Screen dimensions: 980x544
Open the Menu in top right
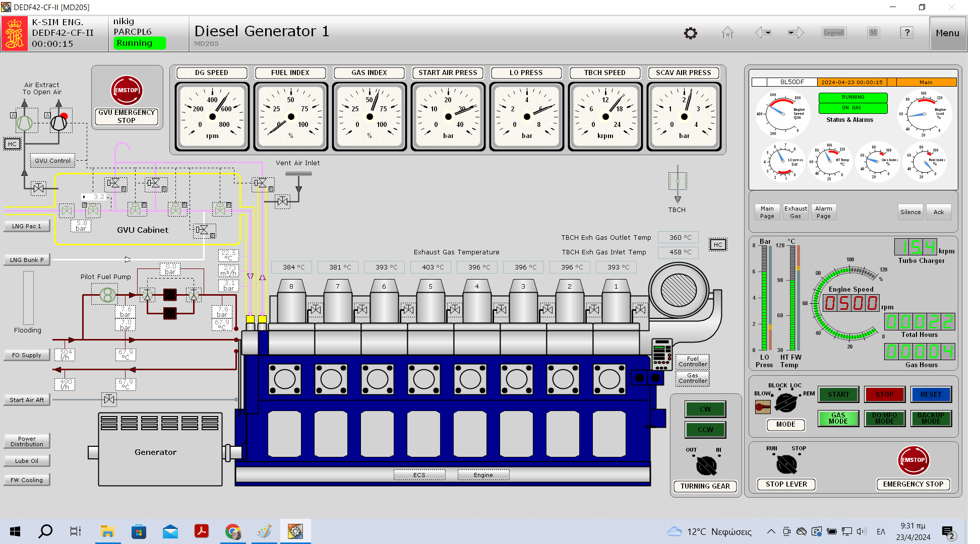(947, 33)
